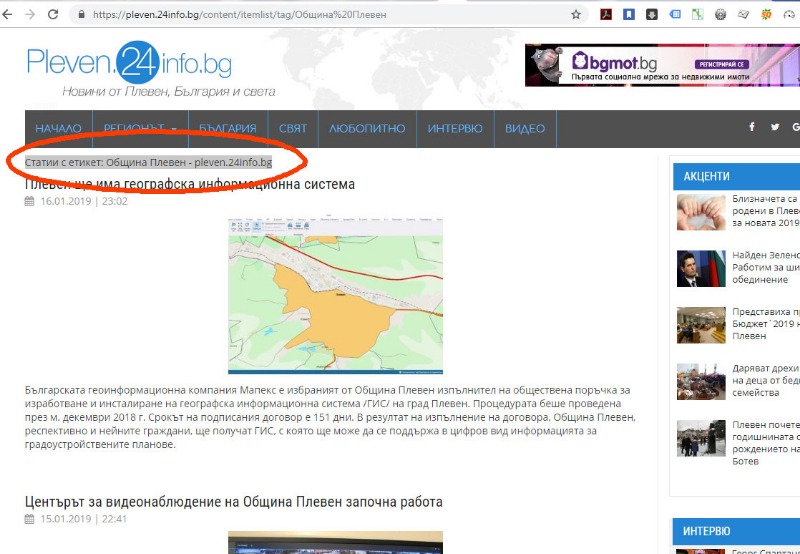The height and width of the screenshot is (554, 800).
Task: Click the dark download-arrow extension icon
Action: (x=652, y=14)
